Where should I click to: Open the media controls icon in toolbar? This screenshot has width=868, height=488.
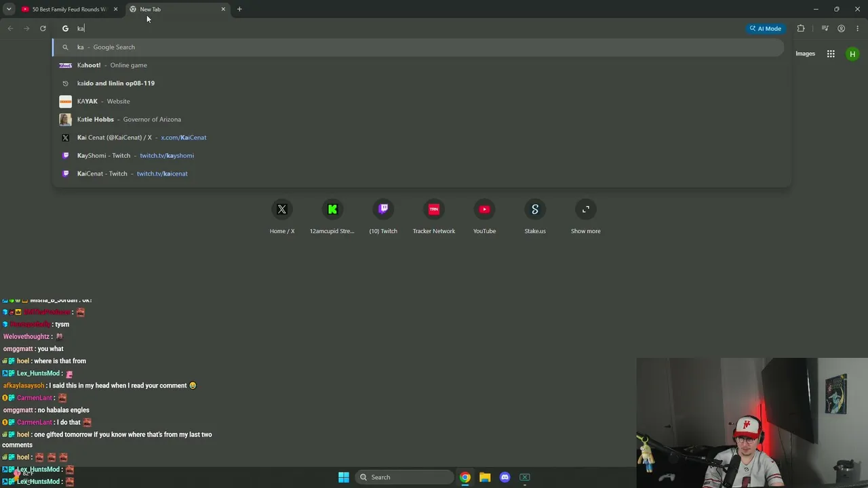[x=825, y=28]
